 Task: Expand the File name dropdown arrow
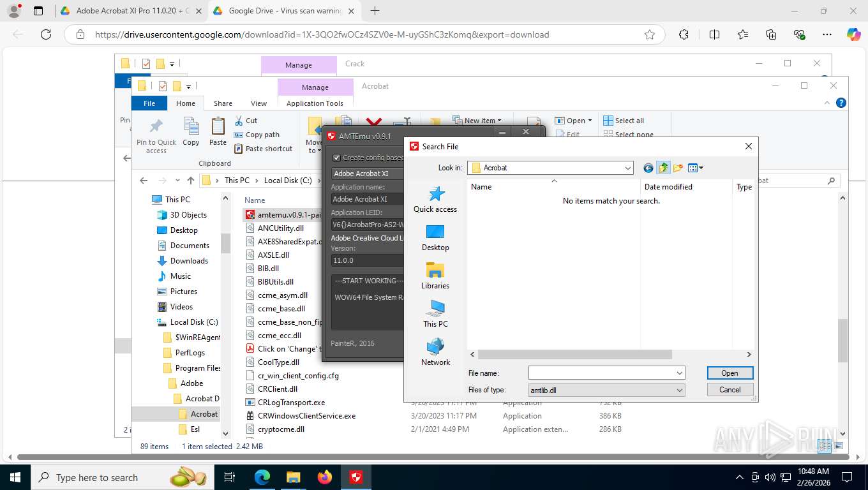click(679, 373)
